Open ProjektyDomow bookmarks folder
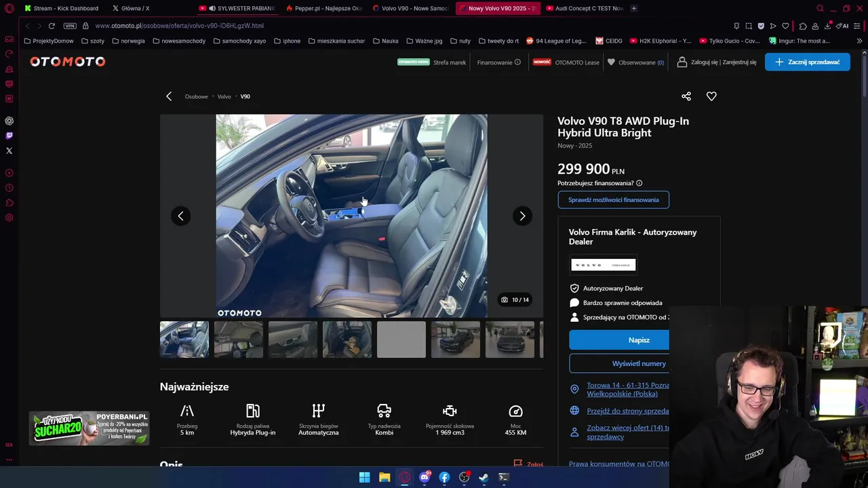Viewport: 868px width, 488px height. [48, 41]
